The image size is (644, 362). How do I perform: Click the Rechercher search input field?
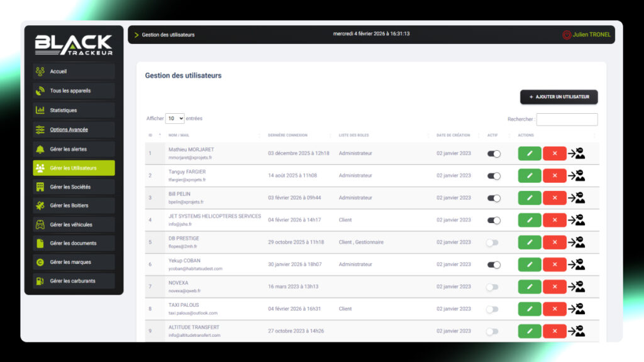coord(567,119)
